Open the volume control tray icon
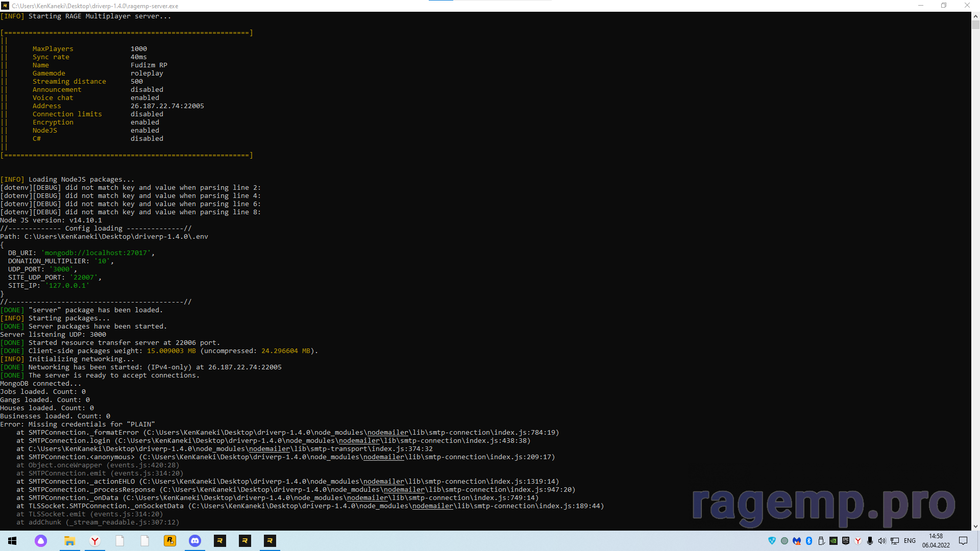Viewport: 980px width, 551px height. click(882, 541)
